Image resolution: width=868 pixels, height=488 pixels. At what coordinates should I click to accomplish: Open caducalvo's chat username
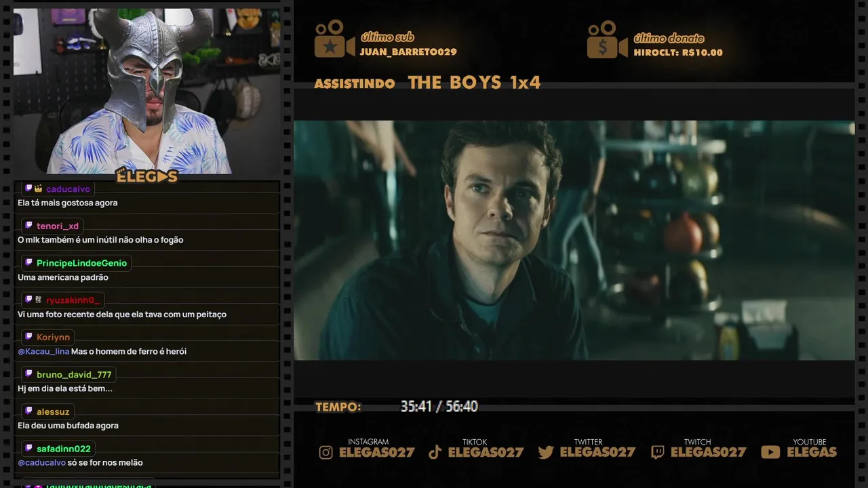click(68, 189)
